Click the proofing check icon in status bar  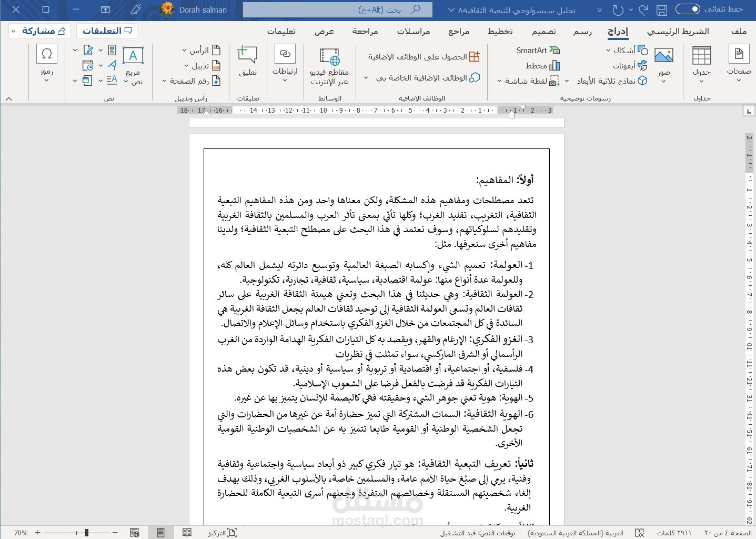click(640, 533)
